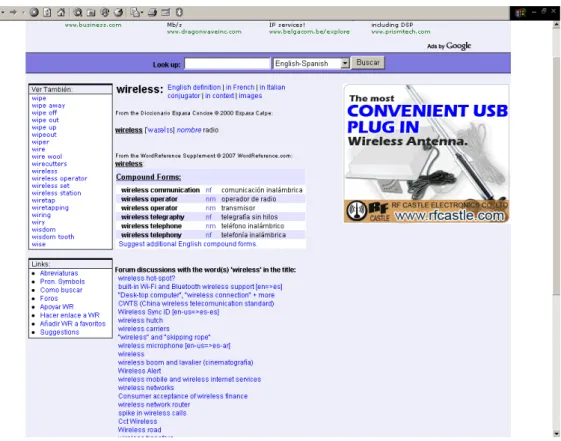561x441 pixels.
Task: Open the forward-history dropdown arrow
Action: (x=23, y=13)
